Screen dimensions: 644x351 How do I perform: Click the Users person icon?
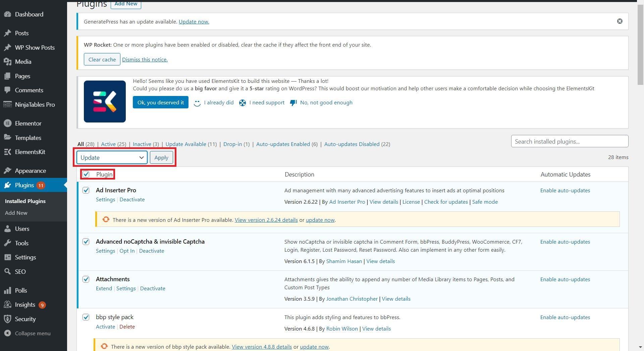(7, 229)
